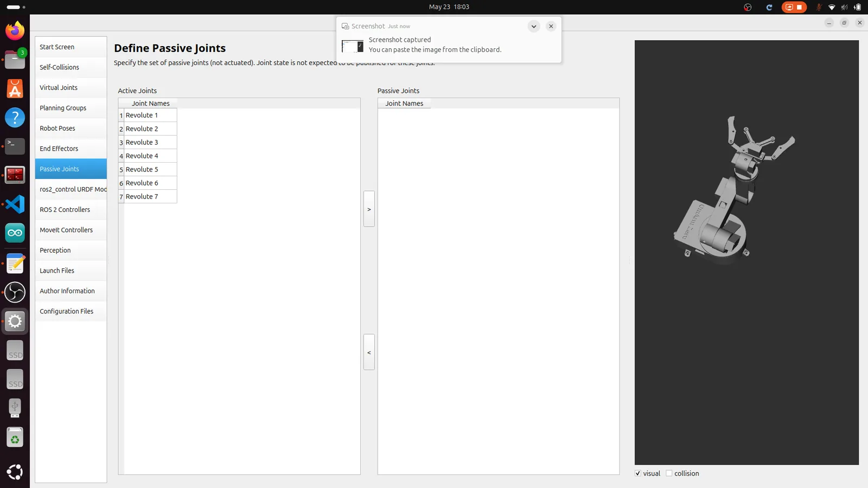Open OBS Studio from the dock

15,292
